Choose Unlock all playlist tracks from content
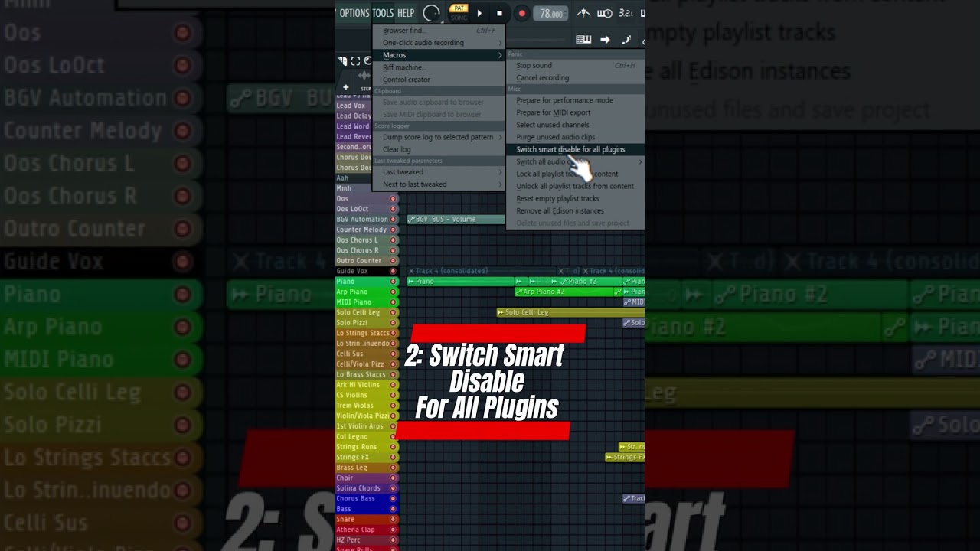980x551 pixels. [575, 186]
